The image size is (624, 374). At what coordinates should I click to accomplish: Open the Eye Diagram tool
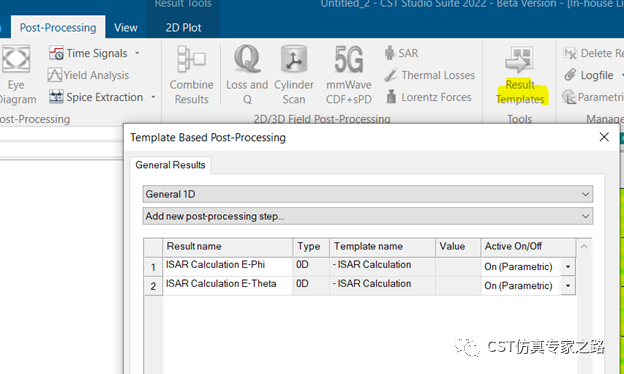tap(16, 74)
